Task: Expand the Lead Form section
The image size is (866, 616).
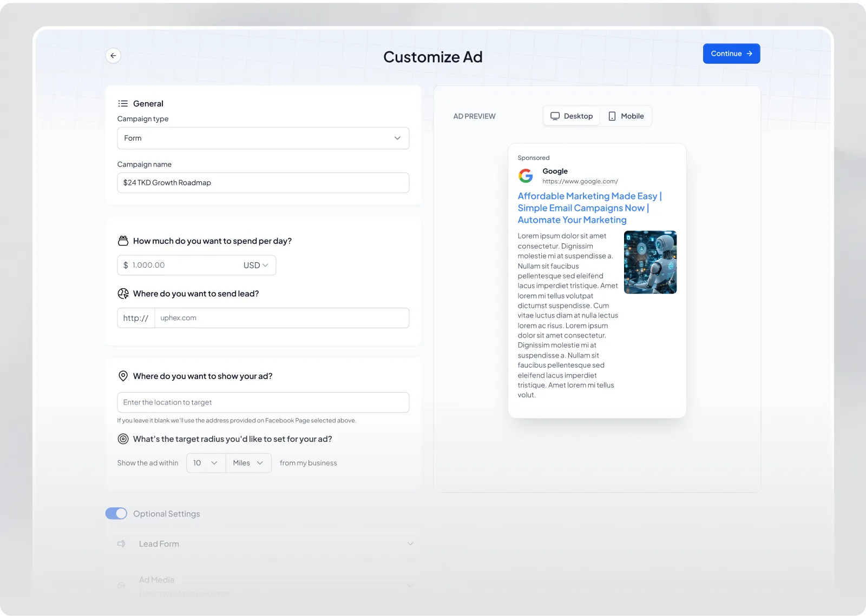Action: point(410,544)
